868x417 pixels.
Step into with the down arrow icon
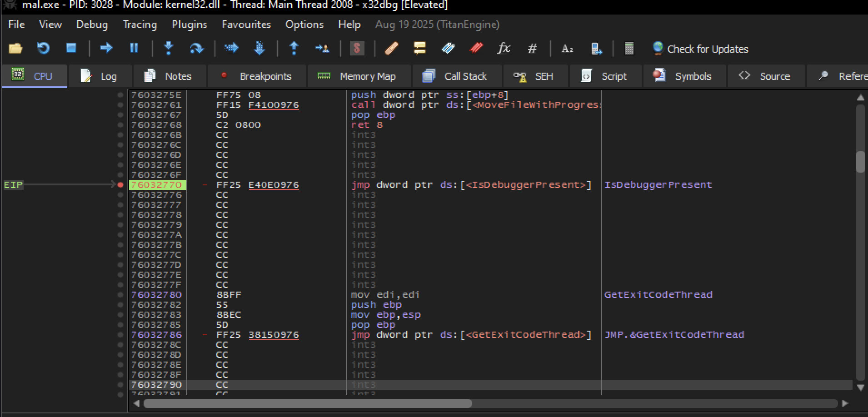click(169, 48)
